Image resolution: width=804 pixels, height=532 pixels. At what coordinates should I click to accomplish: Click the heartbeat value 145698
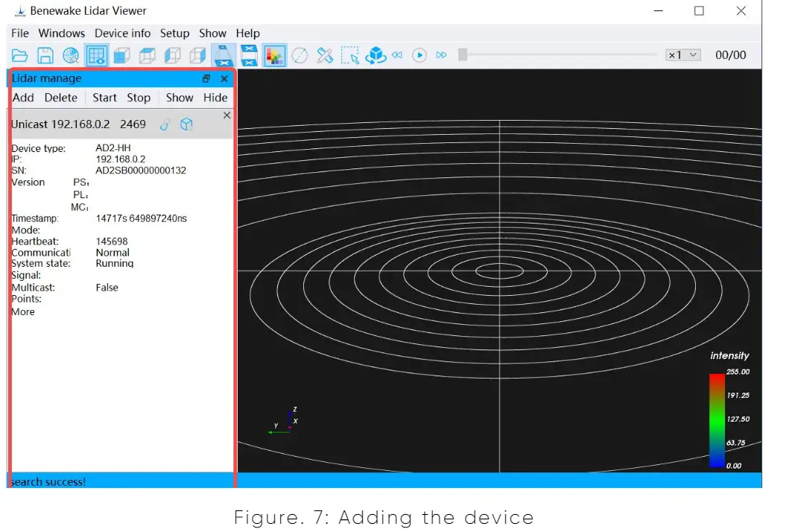point(111,241)
